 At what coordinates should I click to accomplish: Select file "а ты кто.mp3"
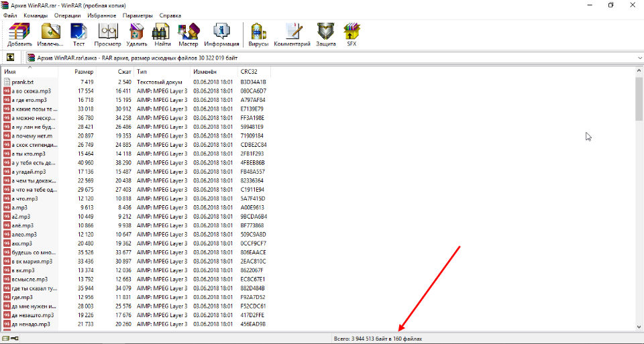tap(28, 154)
